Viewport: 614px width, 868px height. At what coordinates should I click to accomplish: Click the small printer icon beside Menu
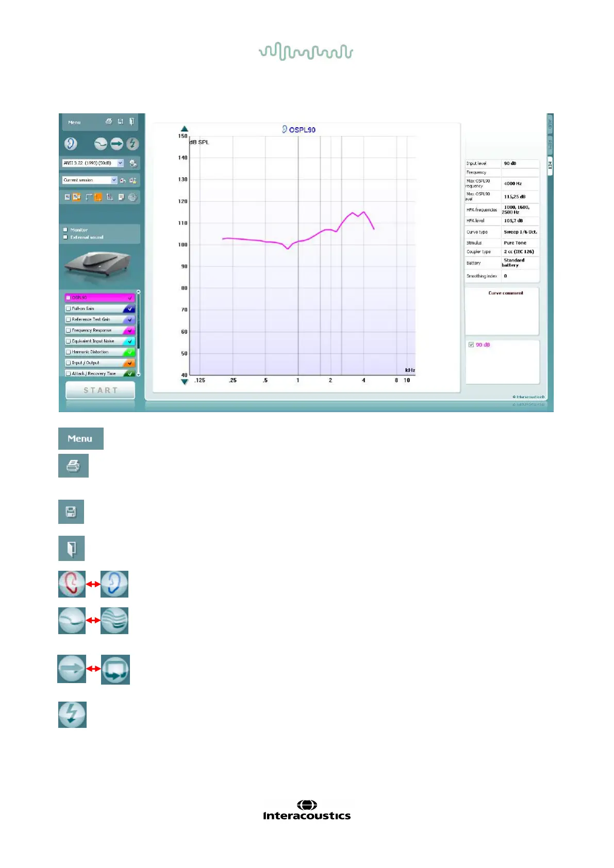pos(109,122)
